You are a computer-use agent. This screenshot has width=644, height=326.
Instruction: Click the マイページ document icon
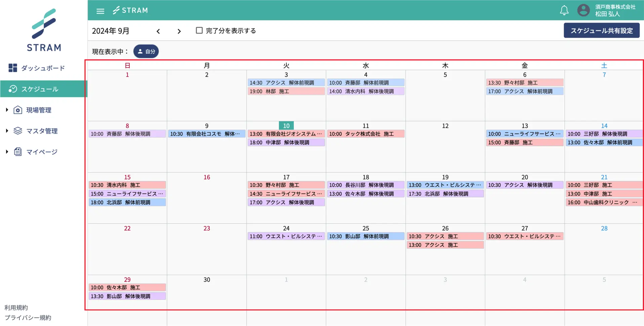(18, 152)
